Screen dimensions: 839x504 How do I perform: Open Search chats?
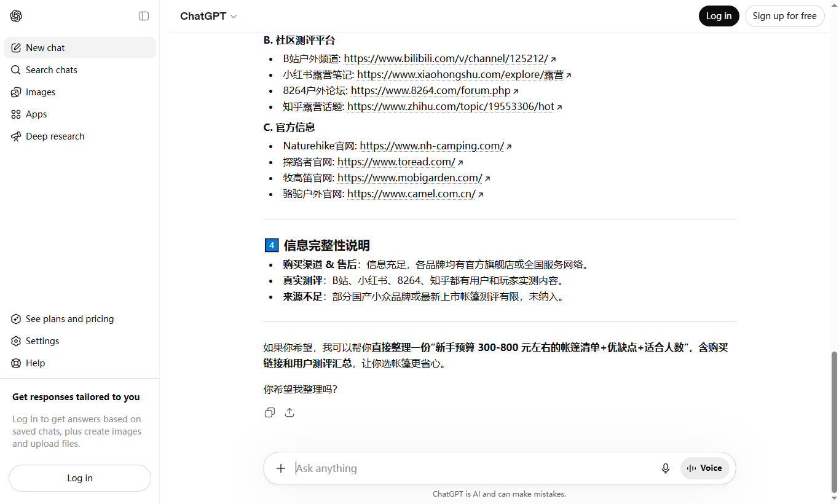point(80,70)
